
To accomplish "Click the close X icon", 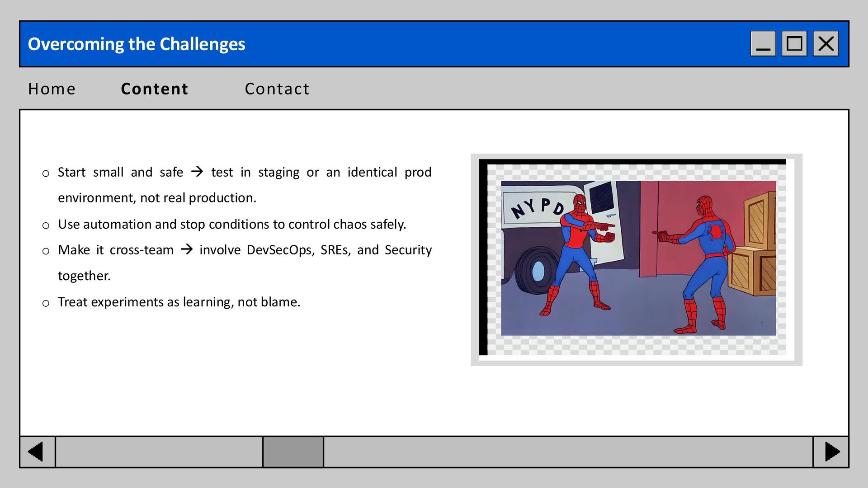I will click(826, 44).
